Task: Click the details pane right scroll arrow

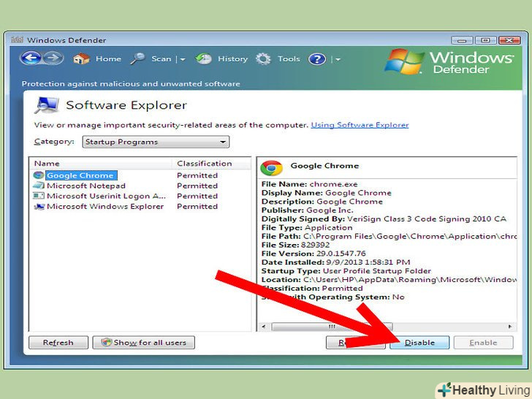Action: [x=509, y=327]
